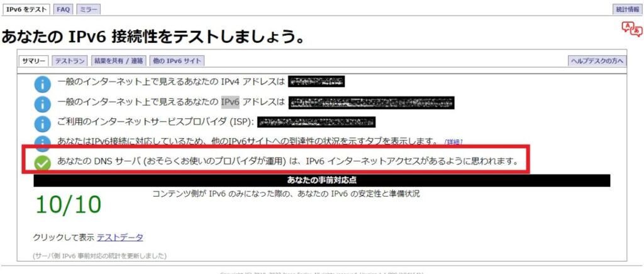Screen dimensions: 644x274
Task: Switch to the FAQ tab
Action: tap(63, 9)
